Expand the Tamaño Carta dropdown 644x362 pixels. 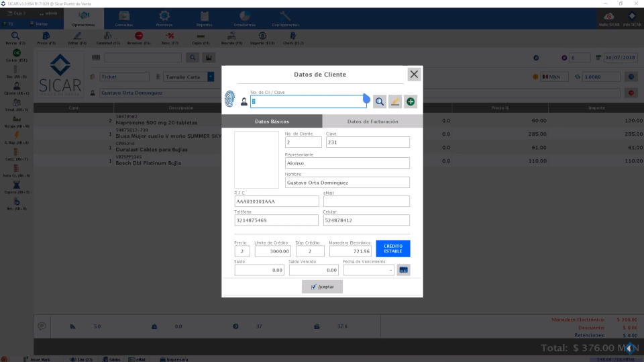point(211,77)
